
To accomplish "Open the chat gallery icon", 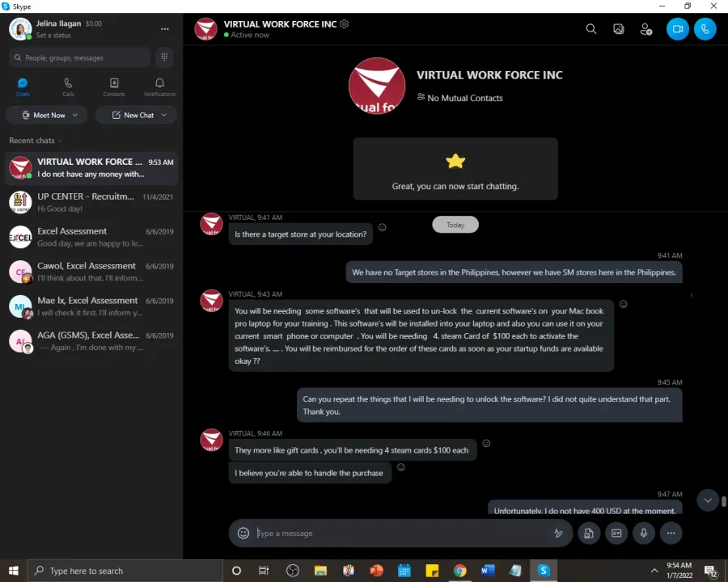I will tap(619, 29).
